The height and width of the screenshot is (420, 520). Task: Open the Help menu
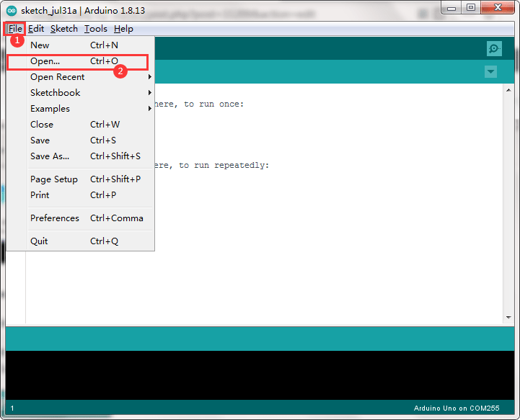[x=123, y=29]
